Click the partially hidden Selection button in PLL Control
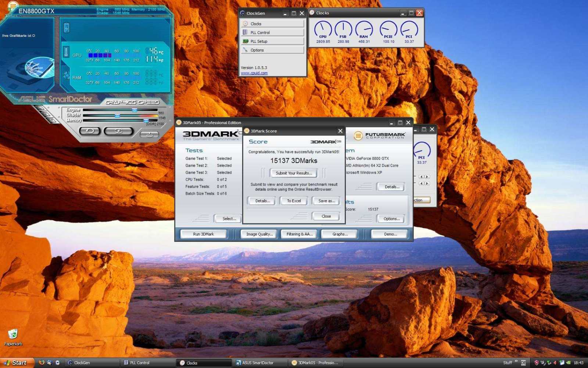The image size is (588, 368). coord(422,200)
